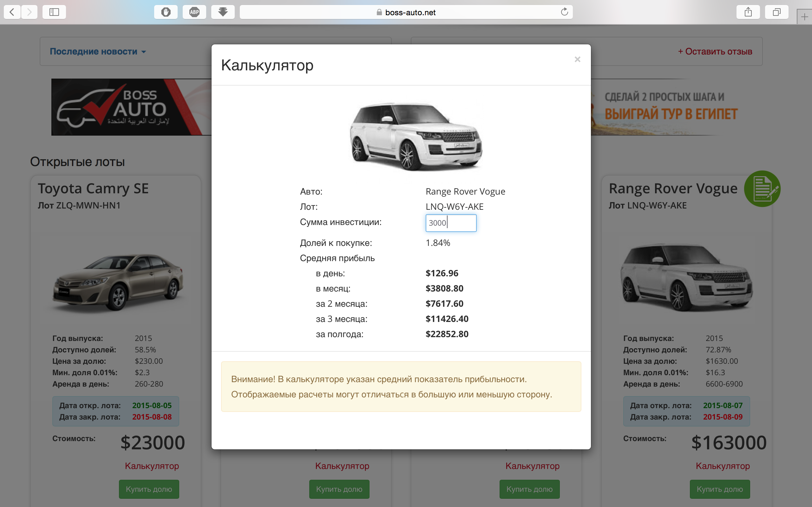This screenshot has height=507, width=812.
Task: Click the stop-hand privacy extension icon
Action: [166, 12]
